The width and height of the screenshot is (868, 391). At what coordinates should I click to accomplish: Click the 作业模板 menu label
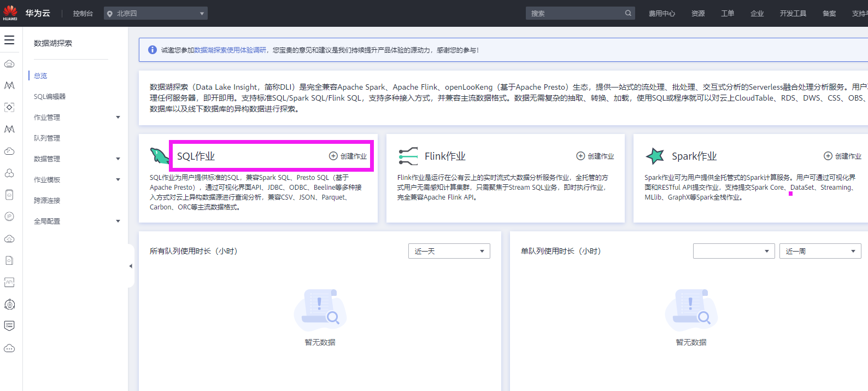[47, 179]
